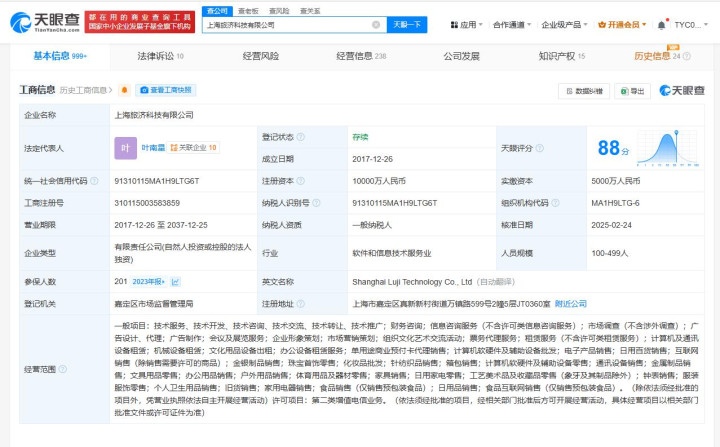720x447 pixels.
Task: Click the MA1H9LTG-6 organization code
Action: 615,203
